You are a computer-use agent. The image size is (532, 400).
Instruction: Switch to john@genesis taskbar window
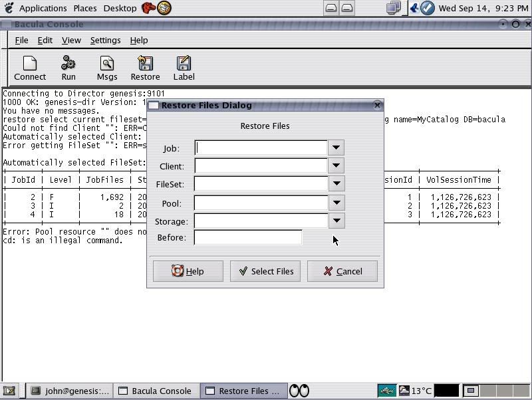click(x=70, y=391)
